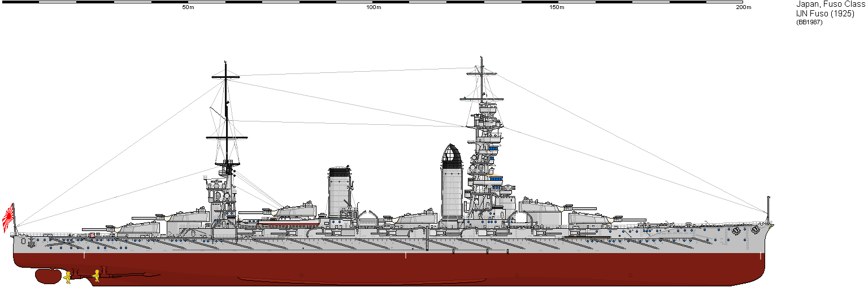The height and width of the screenshot is (296, 868).
Task: Click the "150m" scale label
Action: click(x=556, y=7)
